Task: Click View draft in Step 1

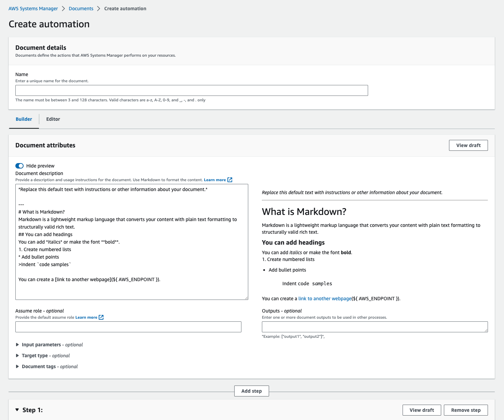Action: (422, 410)
